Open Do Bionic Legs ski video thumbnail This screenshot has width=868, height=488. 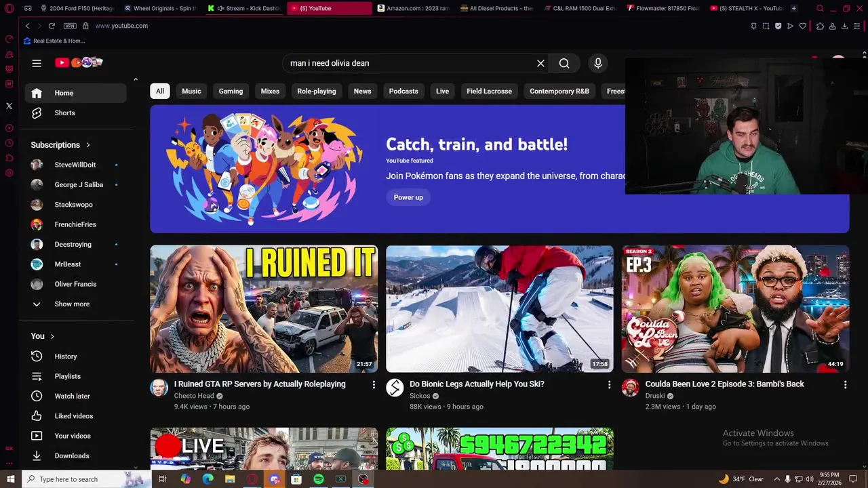[500, 309]
